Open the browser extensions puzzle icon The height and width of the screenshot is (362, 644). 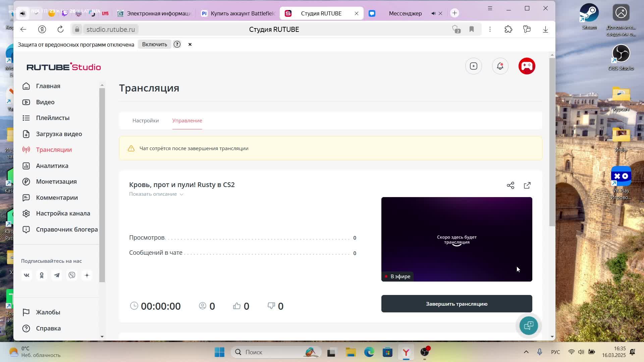(508, 29)
